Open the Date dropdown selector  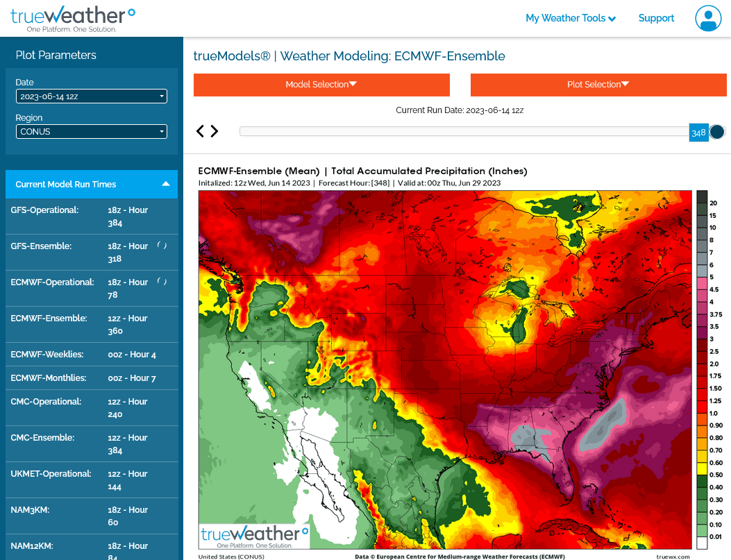(91, 96)
